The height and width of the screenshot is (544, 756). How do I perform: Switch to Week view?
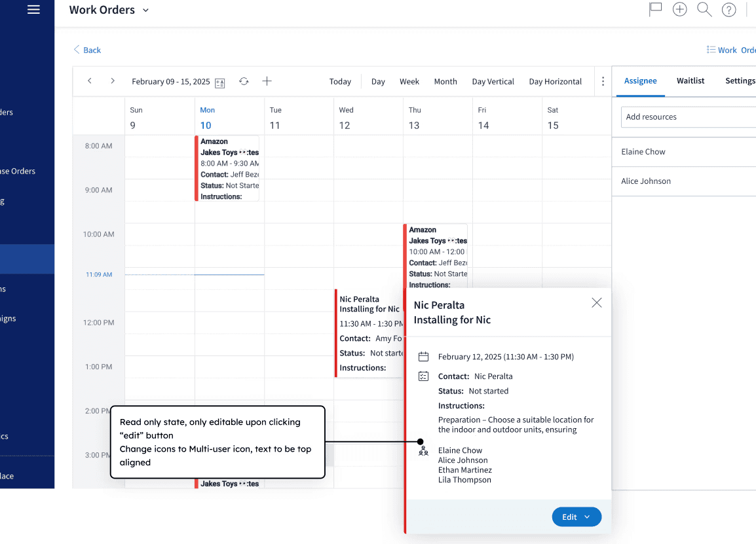point(409,81)
